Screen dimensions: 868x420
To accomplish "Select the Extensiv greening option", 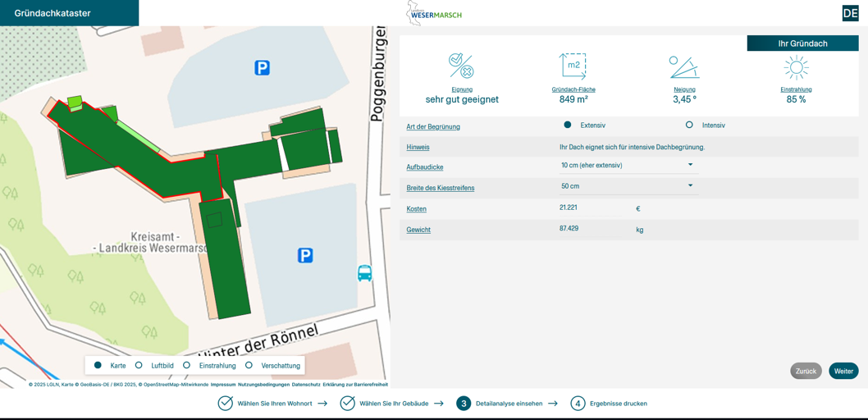I will [x=568, y=125].
